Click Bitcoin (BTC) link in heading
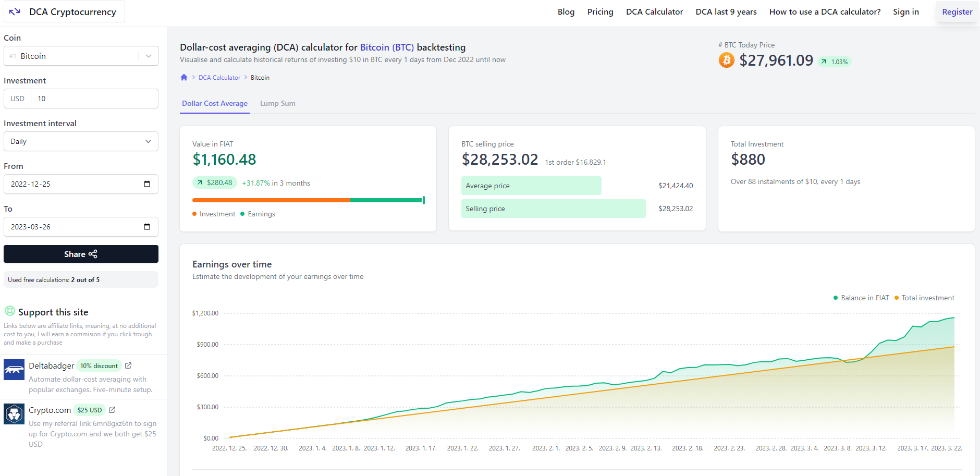This screenshot has width=980, height=476. tap(387, 47)
